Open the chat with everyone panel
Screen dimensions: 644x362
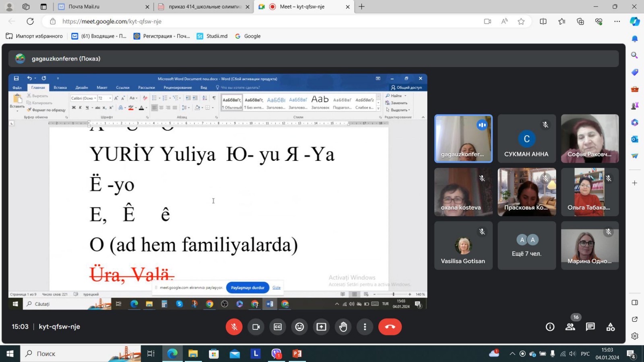click(x=590, y=327)
